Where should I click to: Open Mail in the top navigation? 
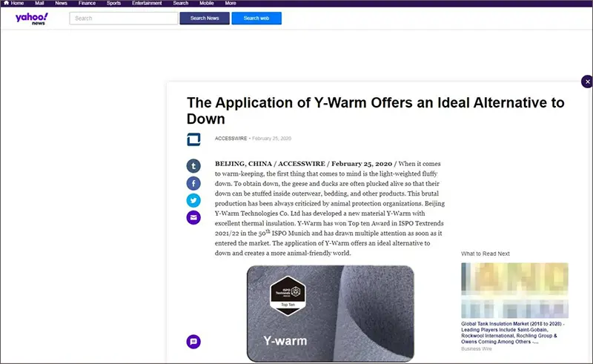(x=39, y=3)
